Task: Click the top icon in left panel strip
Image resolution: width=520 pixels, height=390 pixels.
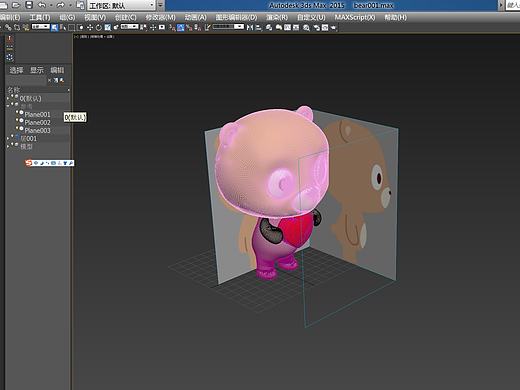Action: 10,39
